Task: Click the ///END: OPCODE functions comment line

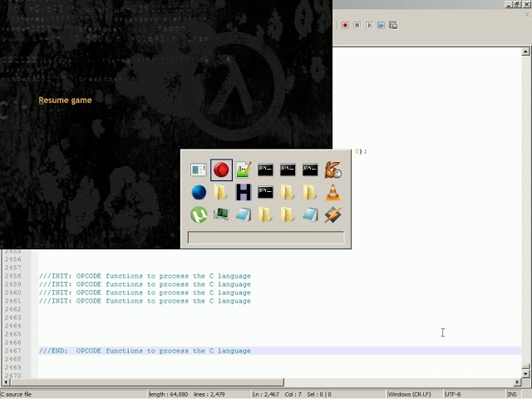Action: [145, 351]
